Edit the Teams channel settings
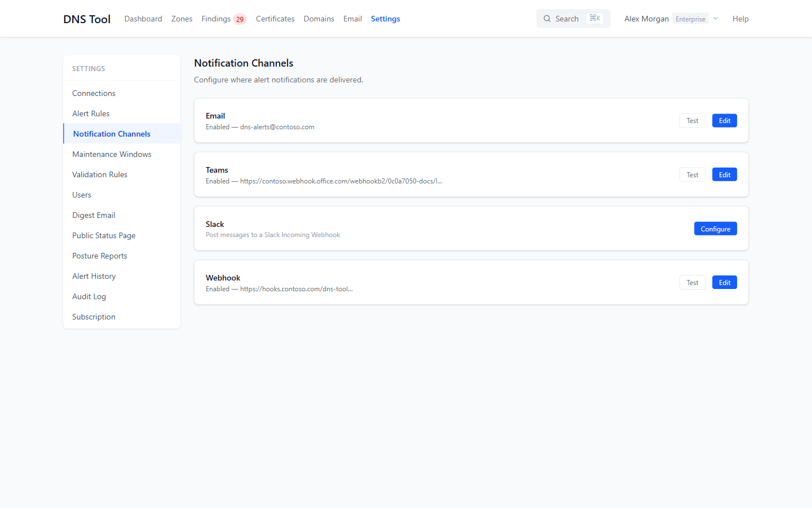 click(725, 175)
